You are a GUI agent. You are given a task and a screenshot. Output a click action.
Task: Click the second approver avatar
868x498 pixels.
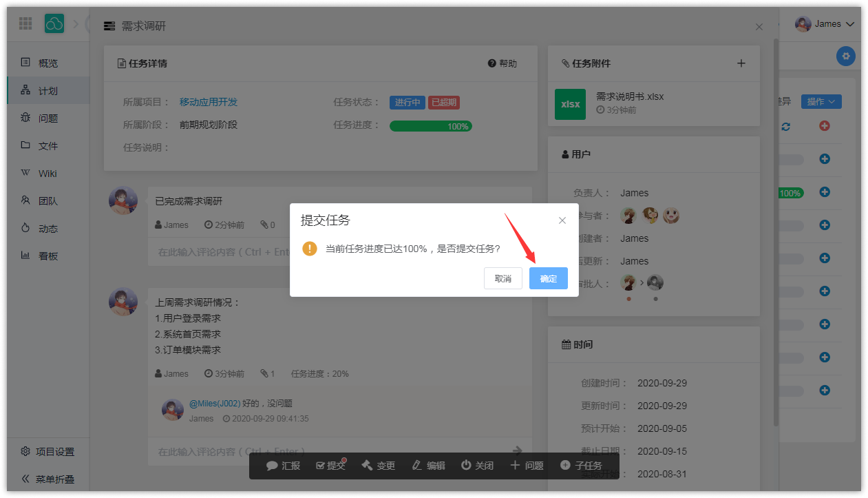(x=655, y=282)
